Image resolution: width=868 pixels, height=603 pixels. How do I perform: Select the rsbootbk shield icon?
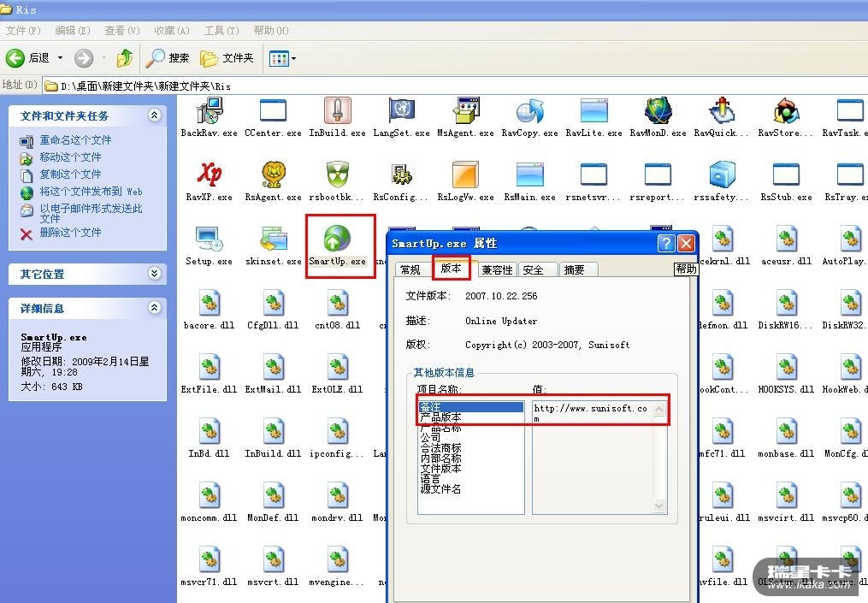pyautogui.click(x=337, y=174)
